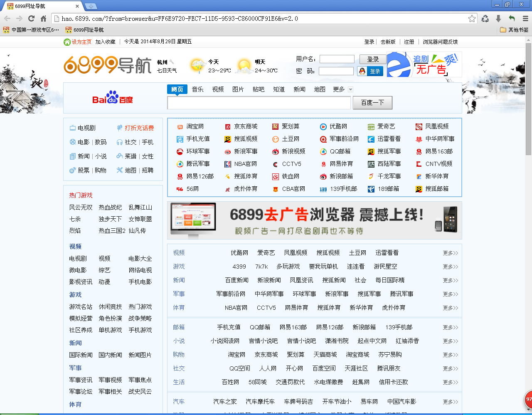Open a new browser tab

90,6
